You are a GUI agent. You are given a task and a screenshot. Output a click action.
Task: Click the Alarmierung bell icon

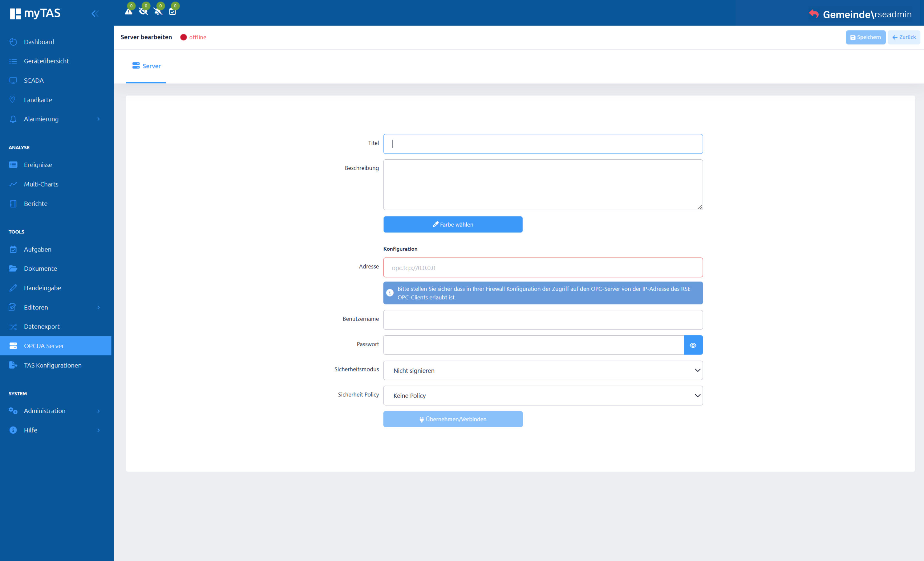pyautogui.click(x=13, y=119)
